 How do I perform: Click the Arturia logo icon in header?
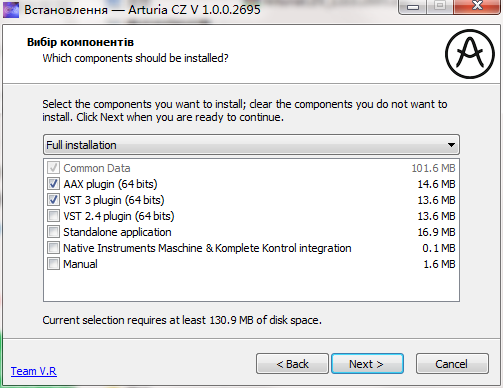pos(470,54)
